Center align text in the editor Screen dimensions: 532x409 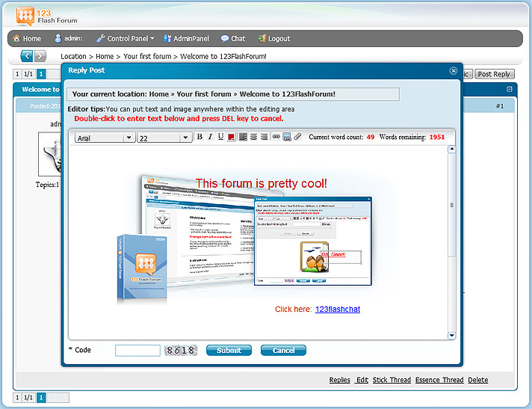[x=253, y=137]
